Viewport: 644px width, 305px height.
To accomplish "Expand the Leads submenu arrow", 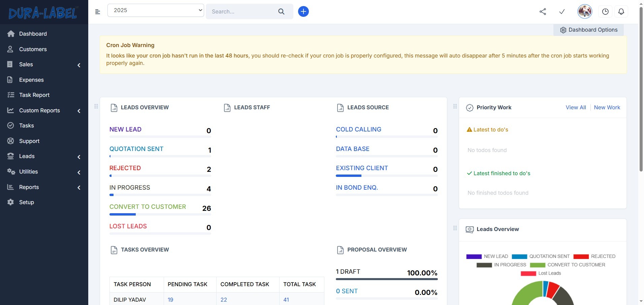I will [x=79, y=157].
